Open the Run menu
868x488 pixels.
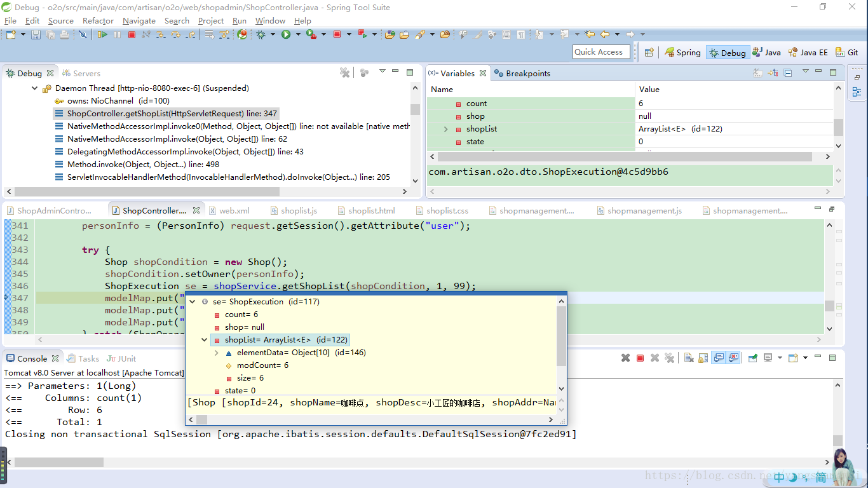click(x=239, y=20)
